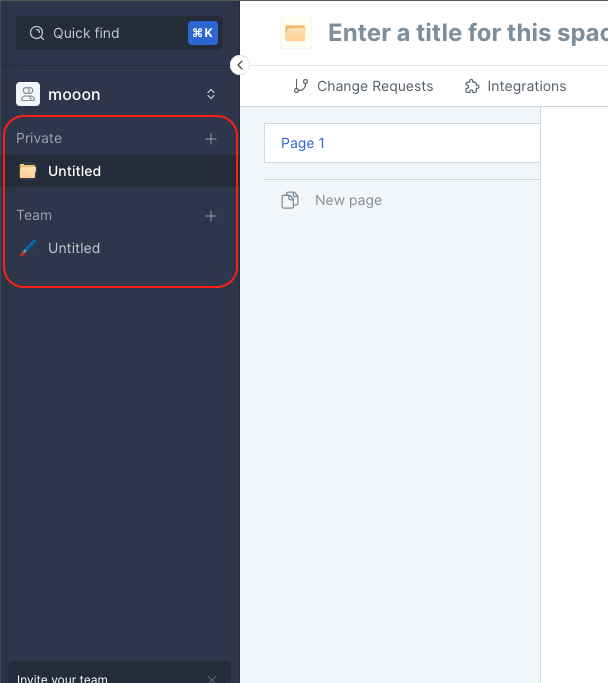This screenshot has width=608, height=683.
Task: Open the Change Requests tab
Action: pyautogui.click(x=363, y=86)
